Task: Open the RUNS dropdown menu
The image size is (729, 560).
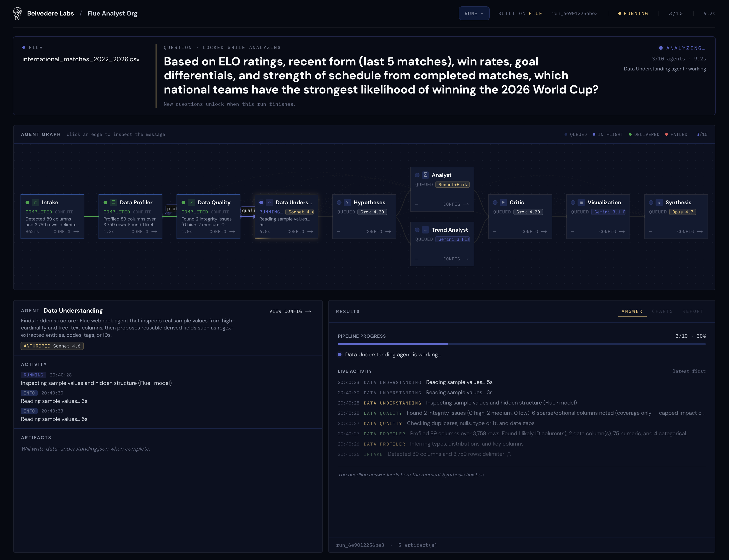Action: (474, 13)
